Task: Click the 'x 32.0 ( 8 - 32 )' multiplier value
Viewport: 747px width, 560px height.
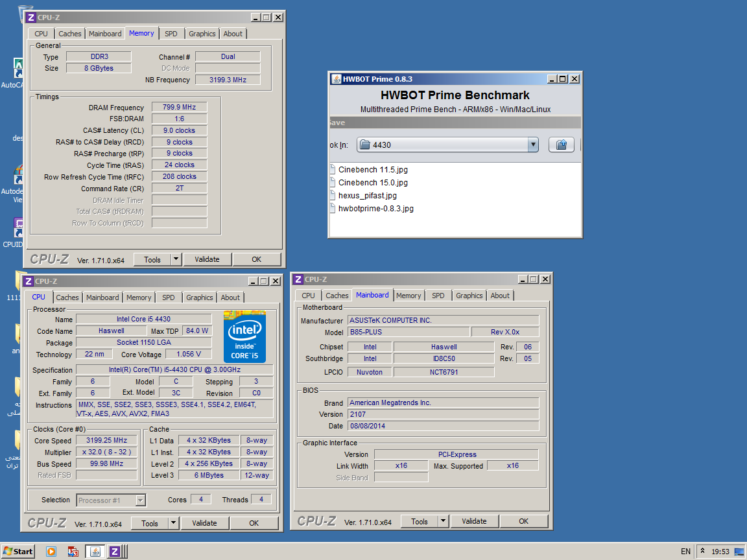Action: click(x=106, y=452)
